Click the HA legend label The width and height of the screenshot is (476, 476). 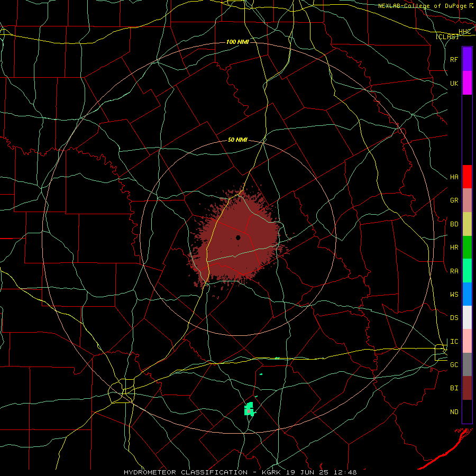tap(454, 177)
